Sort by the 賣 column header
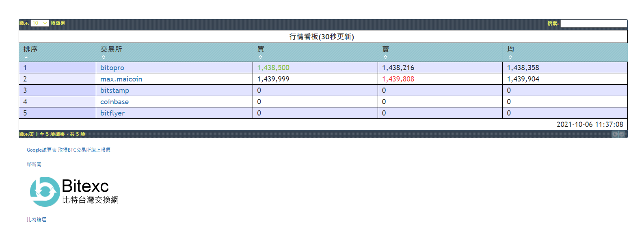Viewport: 644px width, 242px height. click(x=440, y=52)
